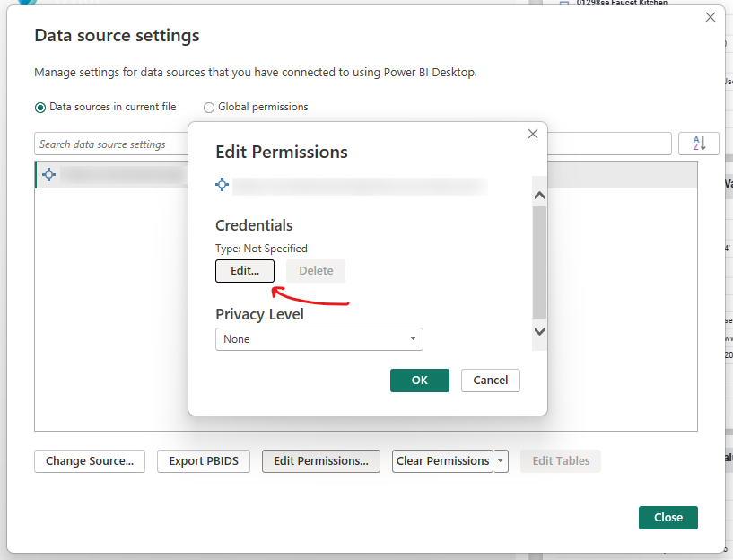Click the connector icon in Edit Permissions
This screenshot has height=560, width=733.
tap(223, 185)
